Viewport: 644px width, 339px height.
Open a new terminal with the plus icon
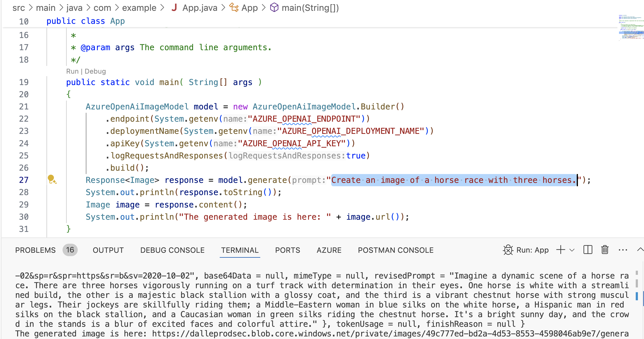(x=560, y=250)
